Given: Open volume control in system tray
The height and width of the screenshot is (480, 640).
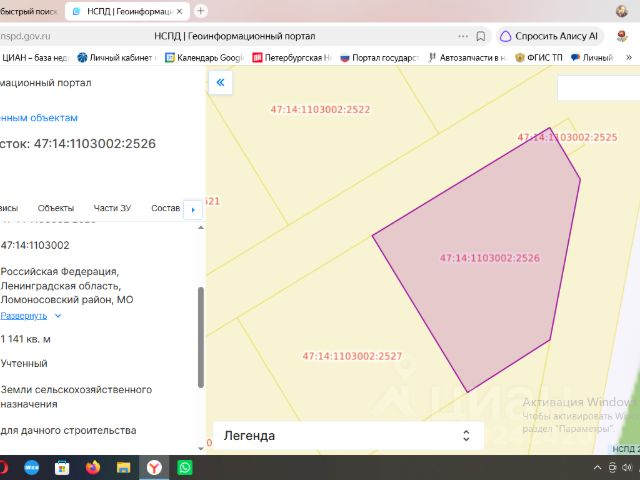Looking at the screenshot, I should click(627, 468).
